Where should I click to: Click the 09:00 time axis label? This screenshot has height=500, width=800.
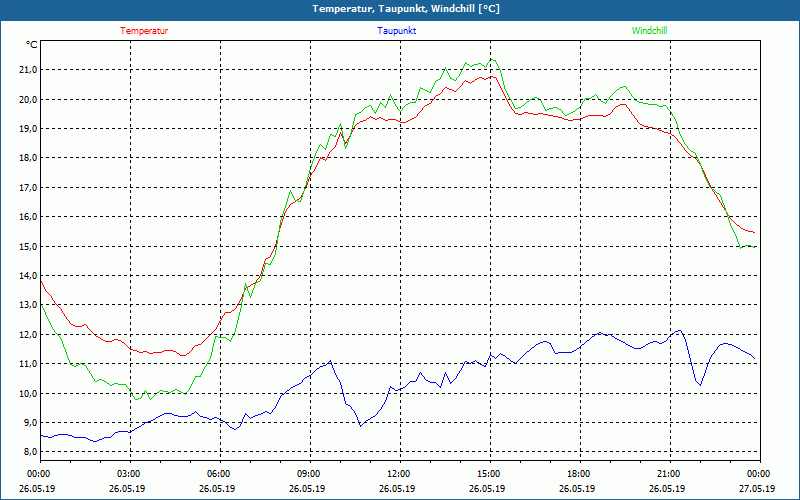click(310, 474)
